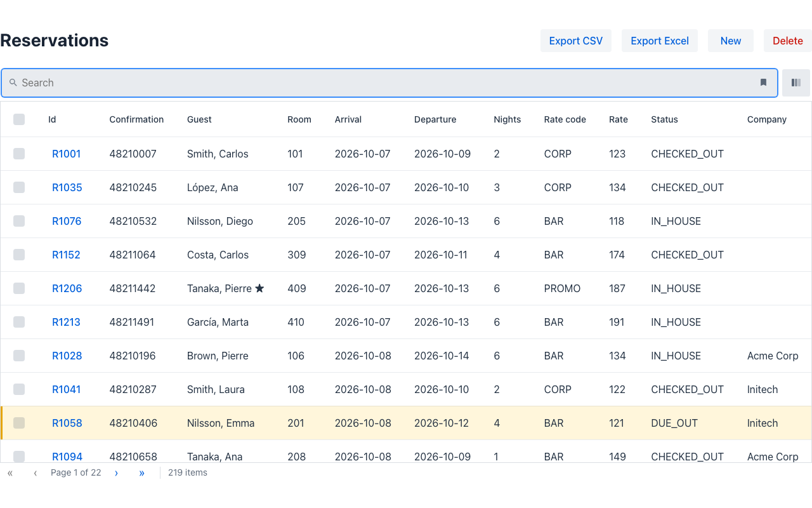Go to previous page arrow
The image size is (812, 508).
[36, 473]
